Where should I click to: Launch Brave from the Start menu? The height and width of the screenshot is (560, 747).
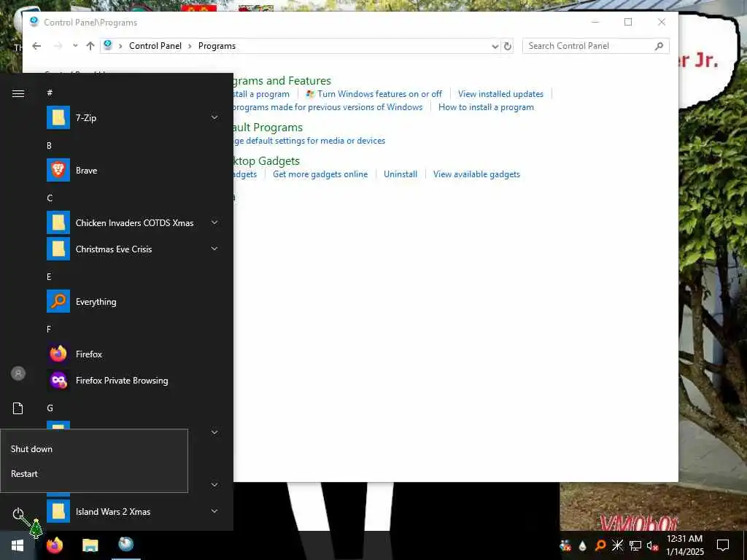(133, 170)
